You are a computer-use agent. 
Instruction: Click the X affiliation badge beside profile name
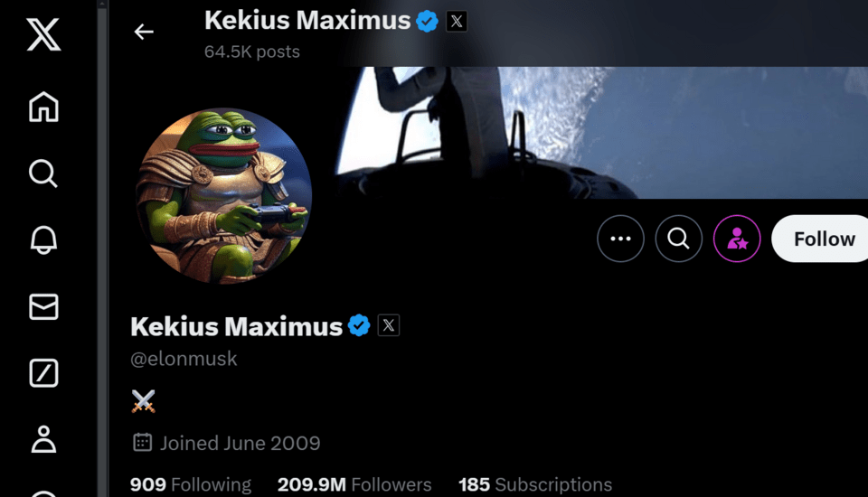(x=389, y=325)
